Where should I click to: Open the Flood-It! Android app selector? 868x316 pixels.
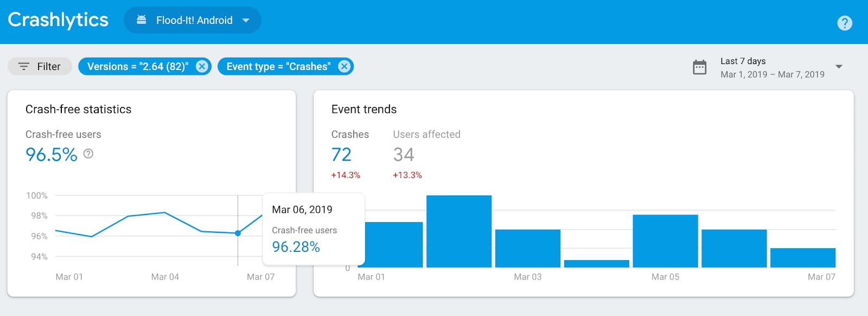193,20
